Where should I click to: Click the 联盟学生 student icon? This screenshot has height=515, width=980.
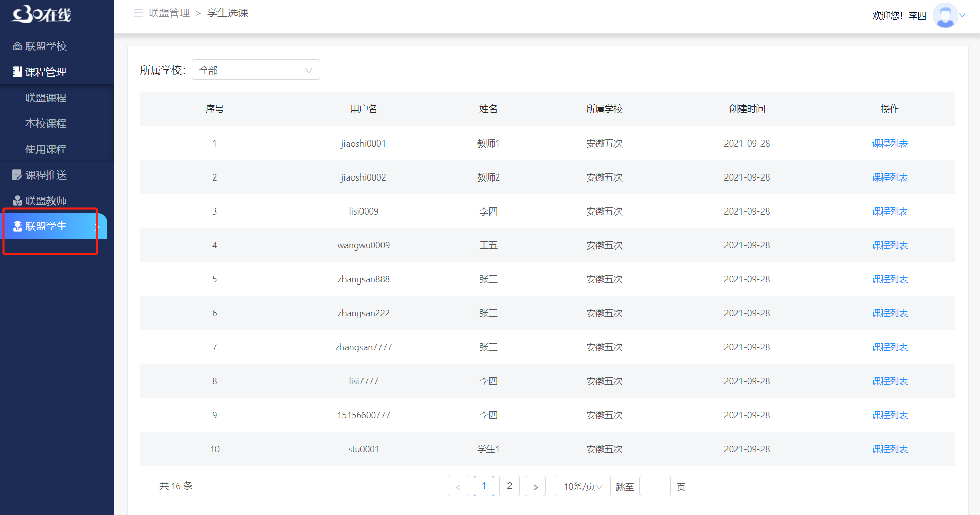17,226
